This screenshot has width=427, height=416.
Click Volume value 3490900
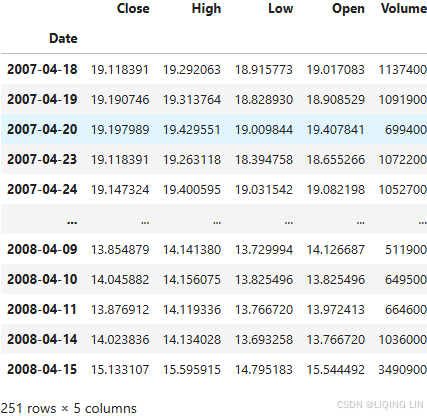[403, 370]
